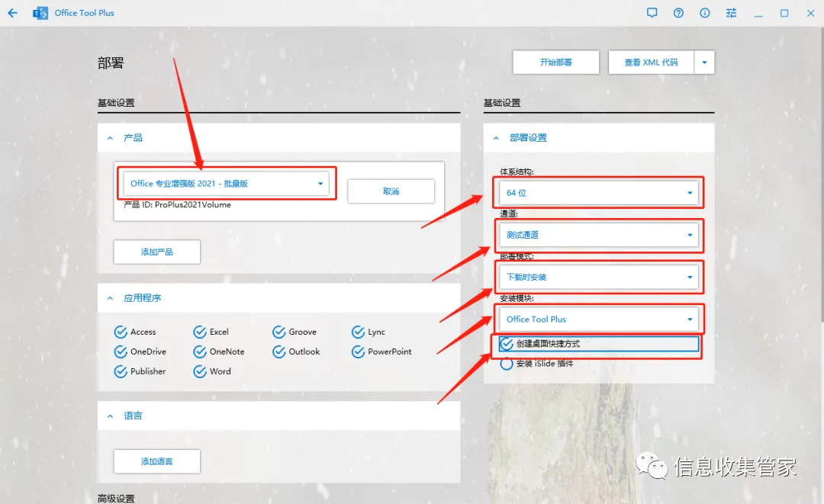Click the 开始部署 button
The width and height of the screenshot is (824, 504).
pos(556,63)
